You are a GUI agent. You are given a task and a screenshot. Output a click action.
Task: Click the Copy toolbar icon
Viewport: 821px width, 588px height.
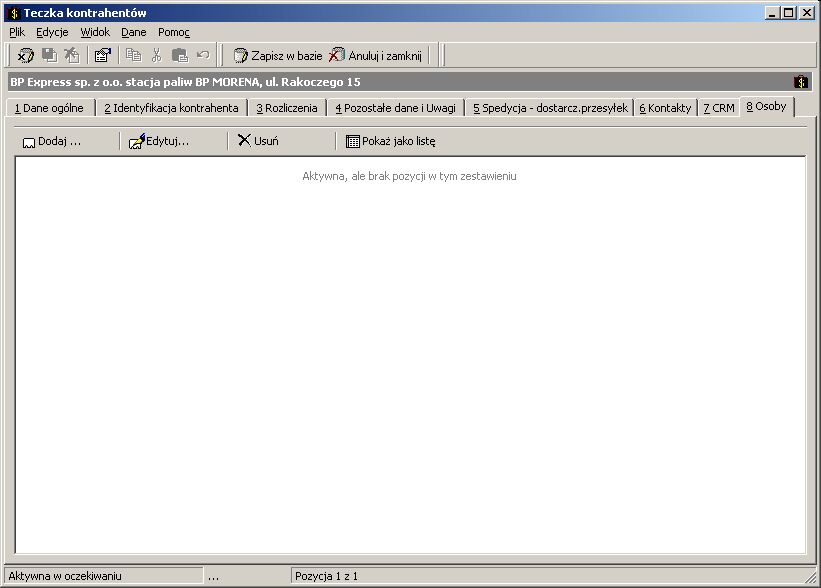[x=134, y=55]
